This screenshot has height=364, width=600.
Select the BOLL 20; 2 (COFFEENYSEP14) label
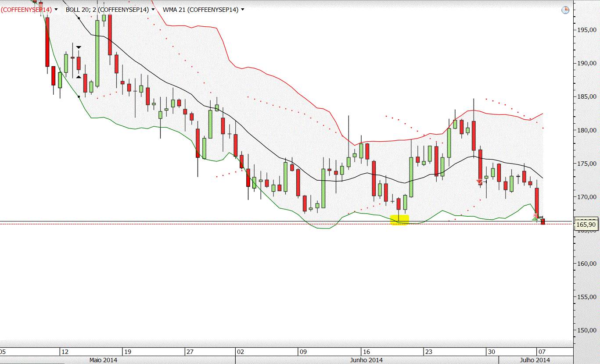point(107,9)
